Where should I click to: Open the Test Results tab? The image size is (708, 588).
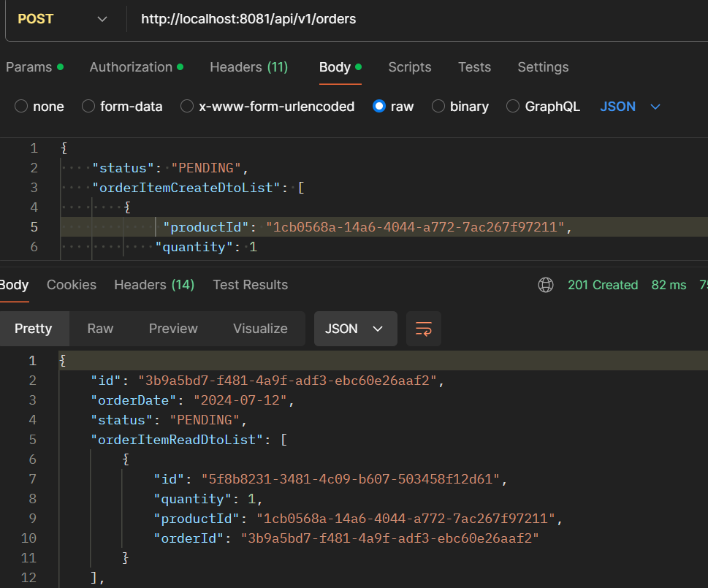coord(250,285)
